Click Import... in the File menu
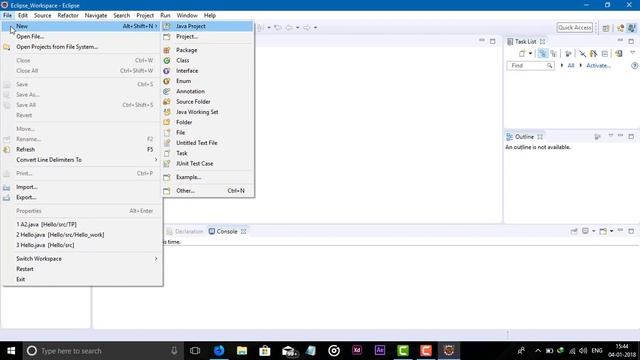This screenshot has height=360, width=640. pos(82,187)
